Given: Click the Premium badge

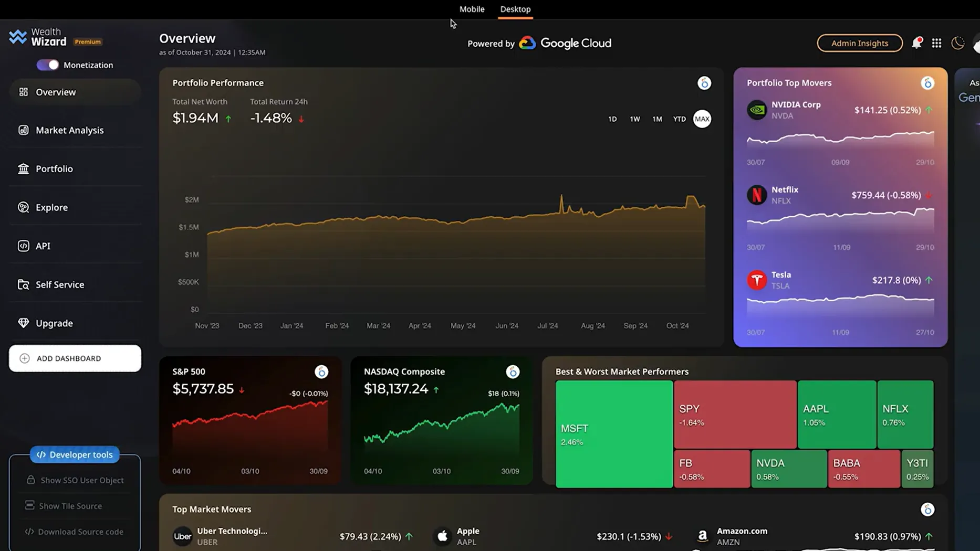Looking at the screenshot, I should tap(88, 42).
